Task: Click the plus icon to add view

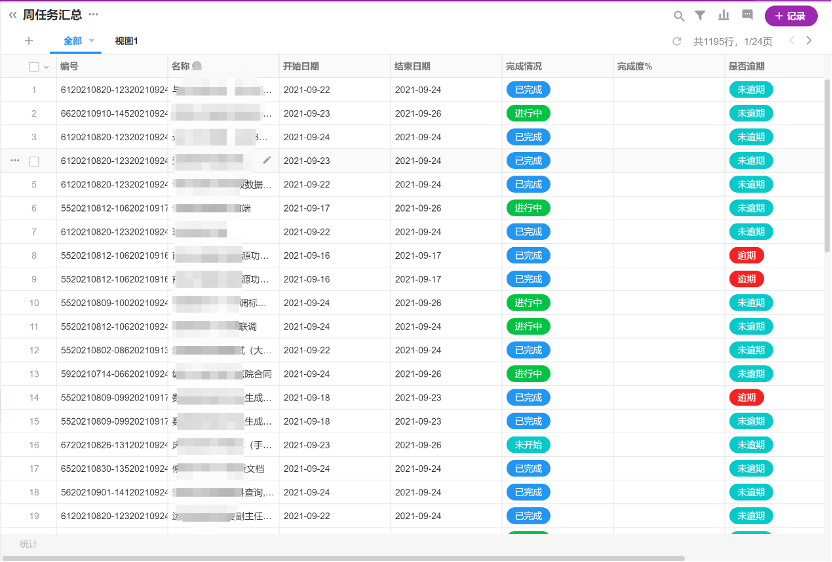Action: tap(28, 41)
